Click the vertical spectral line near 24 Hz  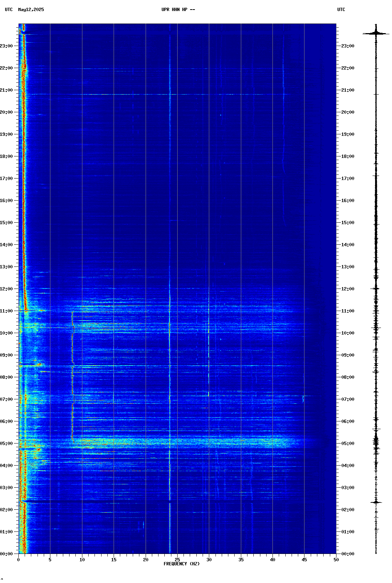pos(170,289)
